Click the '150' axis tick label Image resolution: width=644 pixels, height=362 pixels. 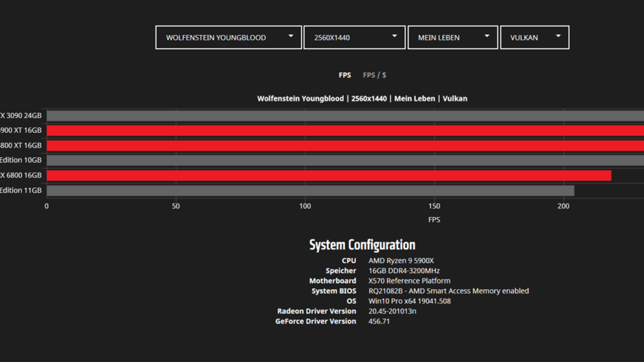coord(434,206)
